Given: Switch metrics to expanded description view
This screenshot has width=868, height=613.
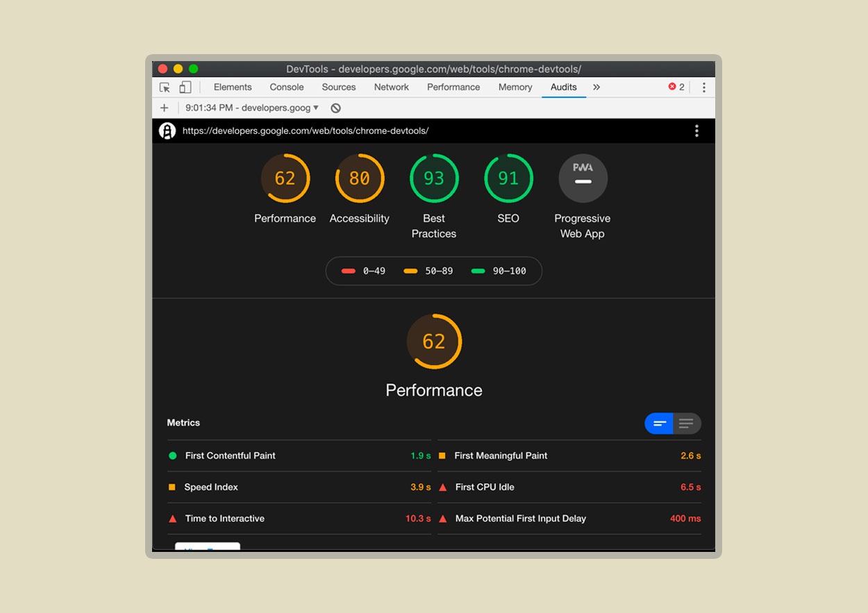Looking at the screenshot, I should coord(687,423).
